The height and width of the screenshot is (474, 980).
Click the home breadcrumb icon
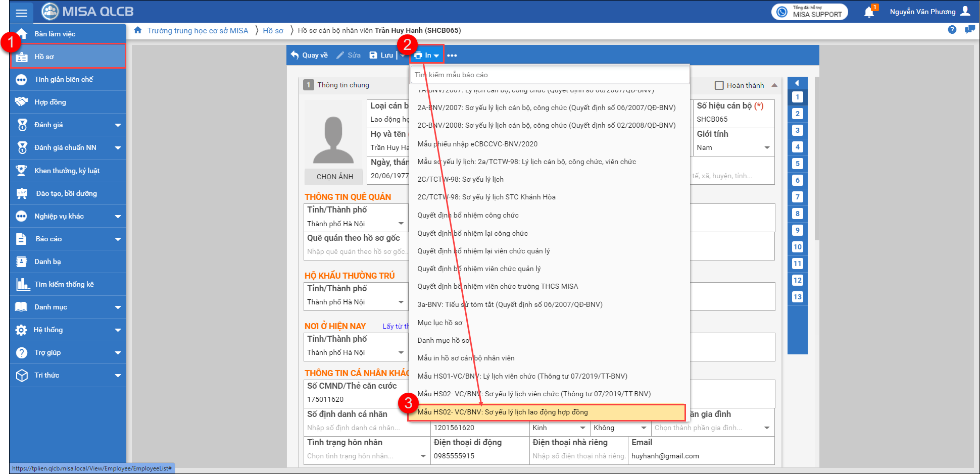138,30
